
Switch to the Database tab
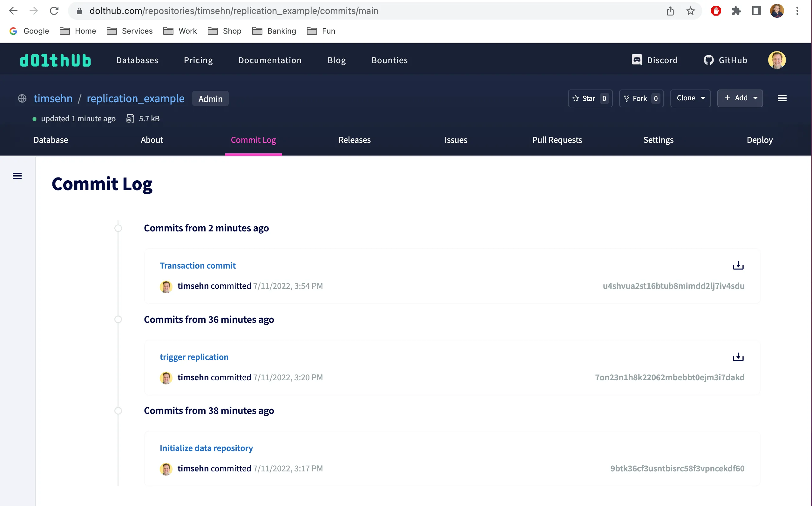[51, 140]
